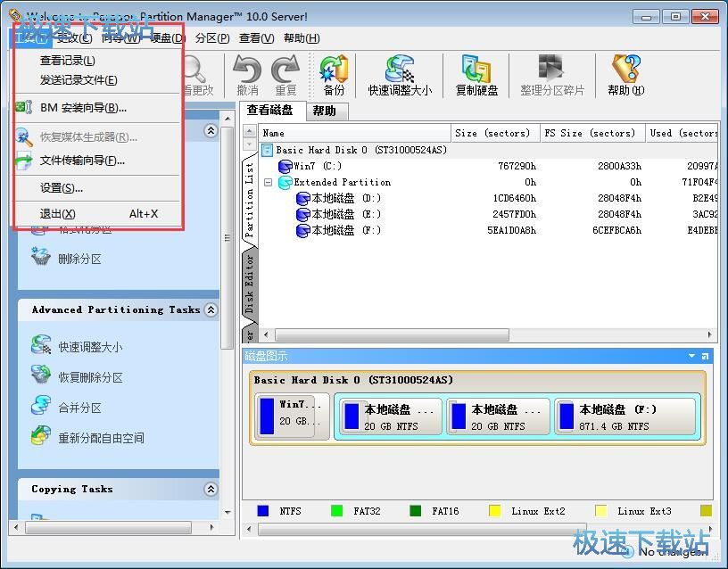The width and height of the screenshot is (728, 569).
Task: Launch the Backup (备份) toolbar tool
Action: pyautogui.click(x=334, y=75)
